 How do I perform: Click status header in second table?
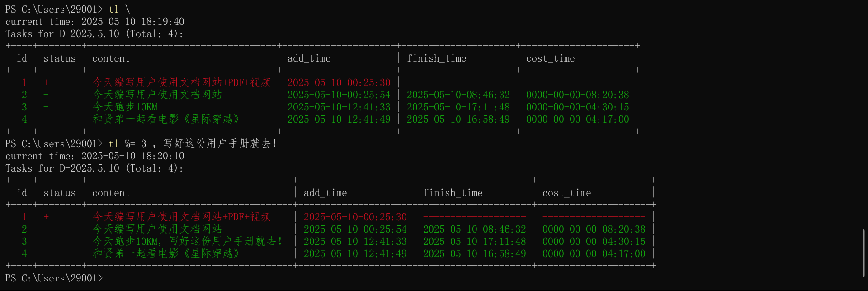click(x=60, y=193)
